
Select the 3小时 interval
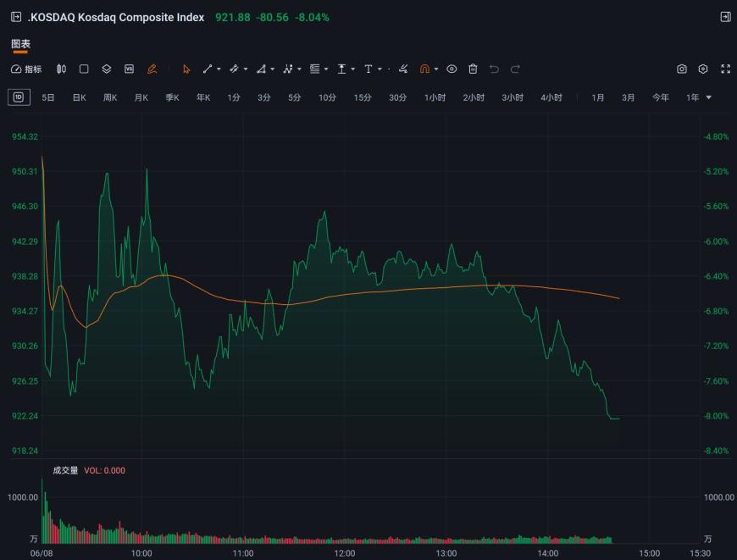pos(513,97)
